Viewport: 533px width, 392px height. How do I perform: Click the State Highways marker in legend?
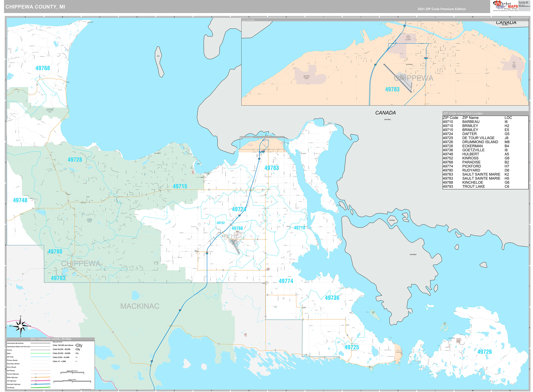tap(36, 377)
